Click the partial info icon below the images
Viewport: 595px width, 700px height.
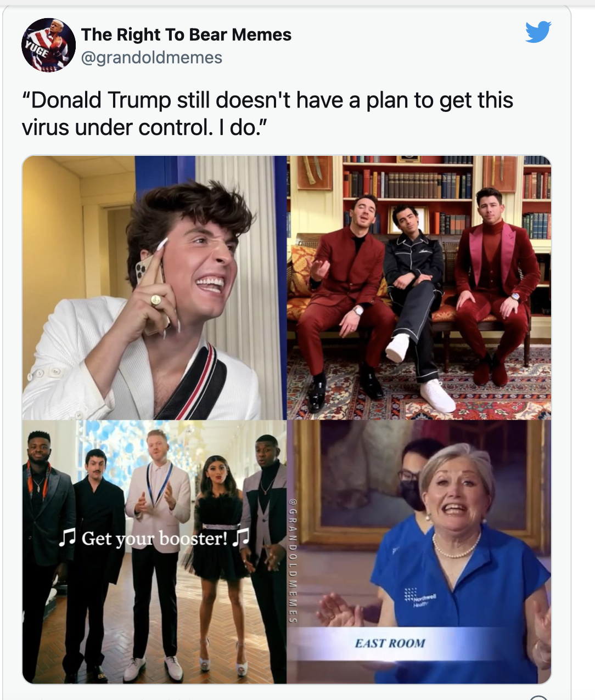point(538,697)
